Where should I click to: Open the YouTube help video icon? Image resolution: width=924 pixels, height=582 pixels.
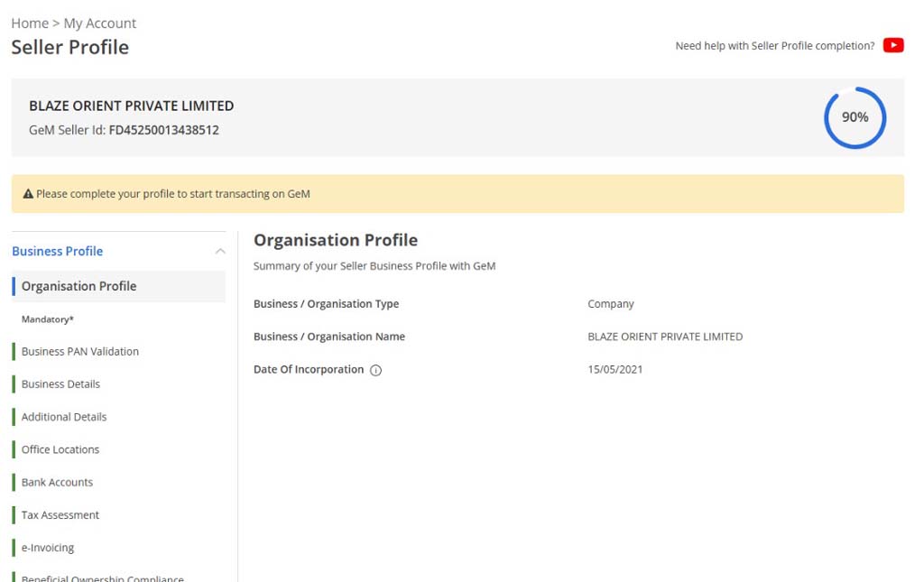[x=893, y=46]
